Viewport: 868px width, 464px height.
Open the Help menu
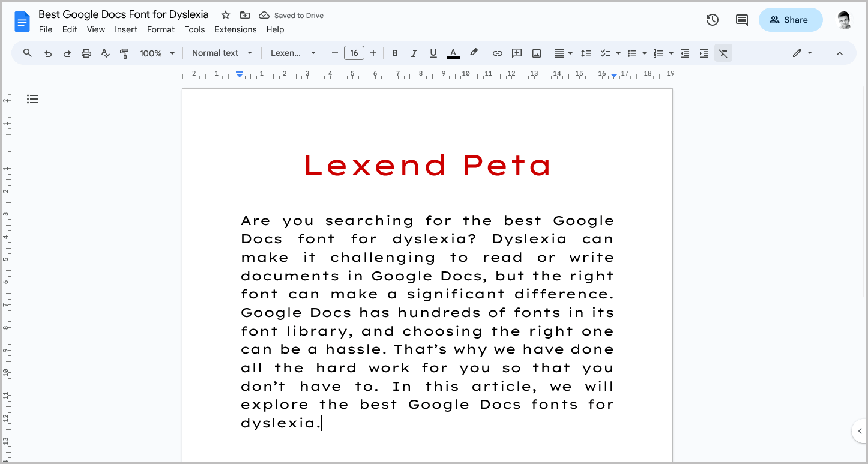[x=275, y=29]
